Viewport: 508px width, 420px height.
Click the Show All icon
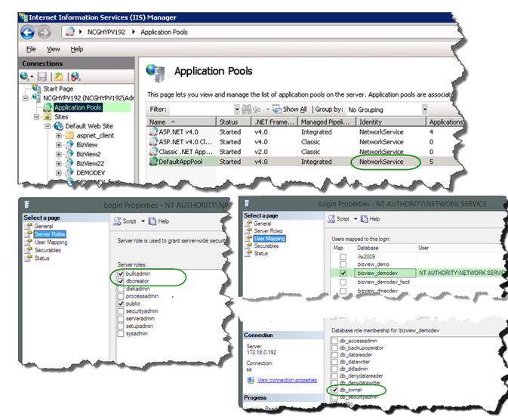pyautogui.click(x=277, y=110)
